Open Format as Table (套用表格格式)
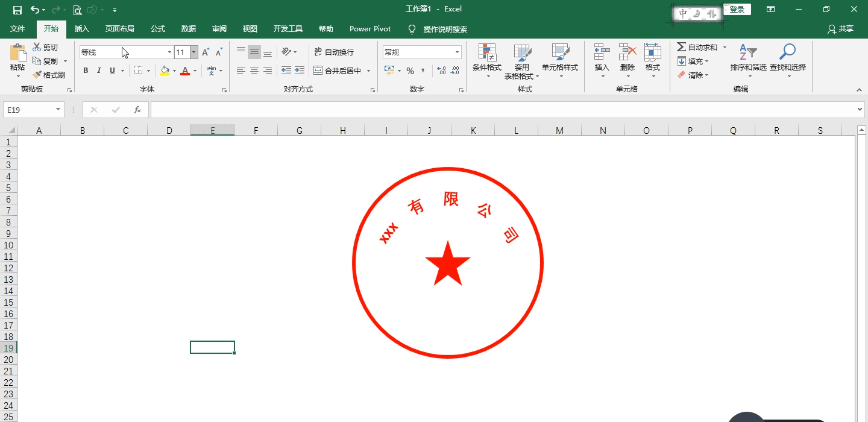Screen dimensions: 868x422 click(522, 62)
